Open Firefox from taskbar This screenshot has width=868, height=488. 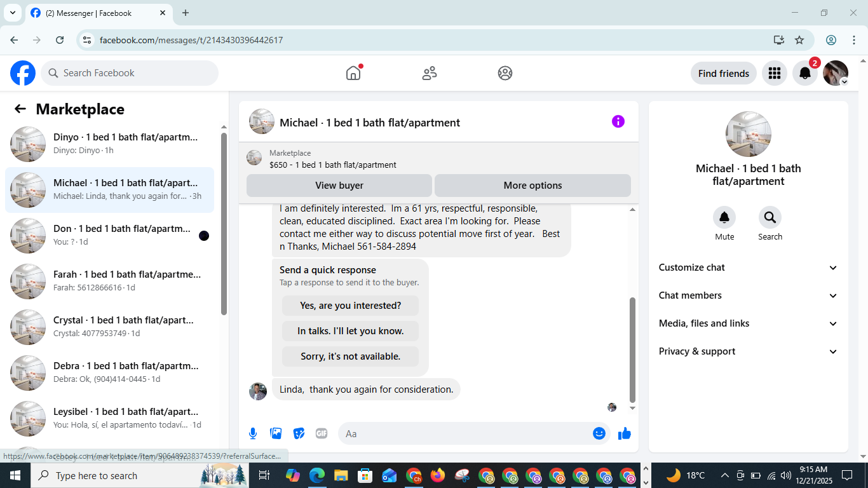pyautogui.click(x=438, y=475)
